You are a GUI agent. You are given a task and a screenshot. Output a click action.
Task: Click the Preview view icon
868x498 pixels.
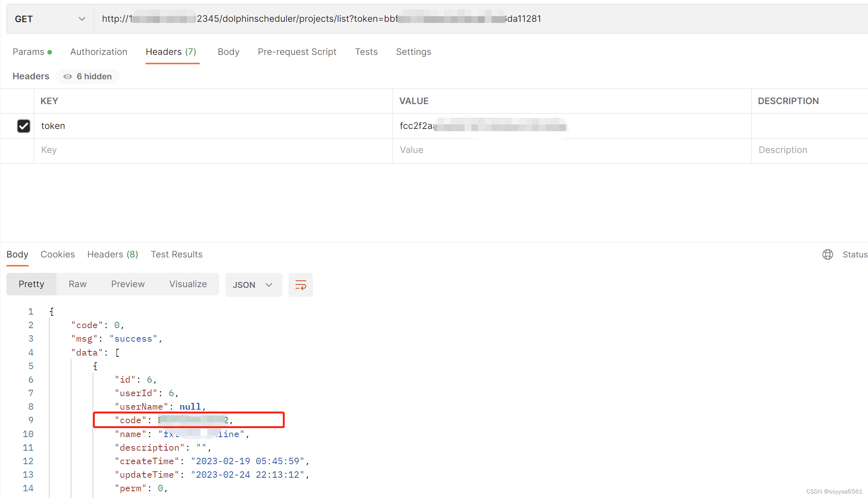(128, 284)
